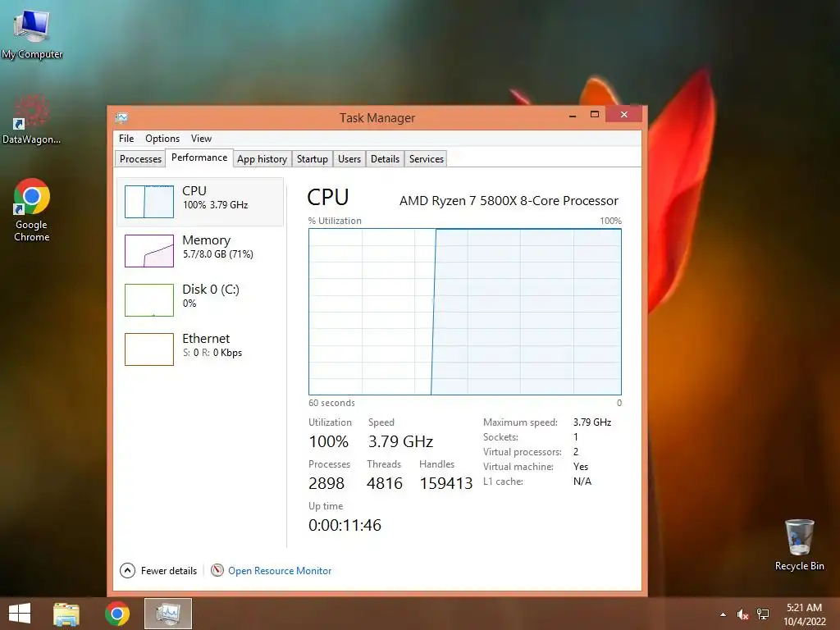Open Resource Monitor link
Viewport: 840px width, 630px height.
click(x=280, y=571)
